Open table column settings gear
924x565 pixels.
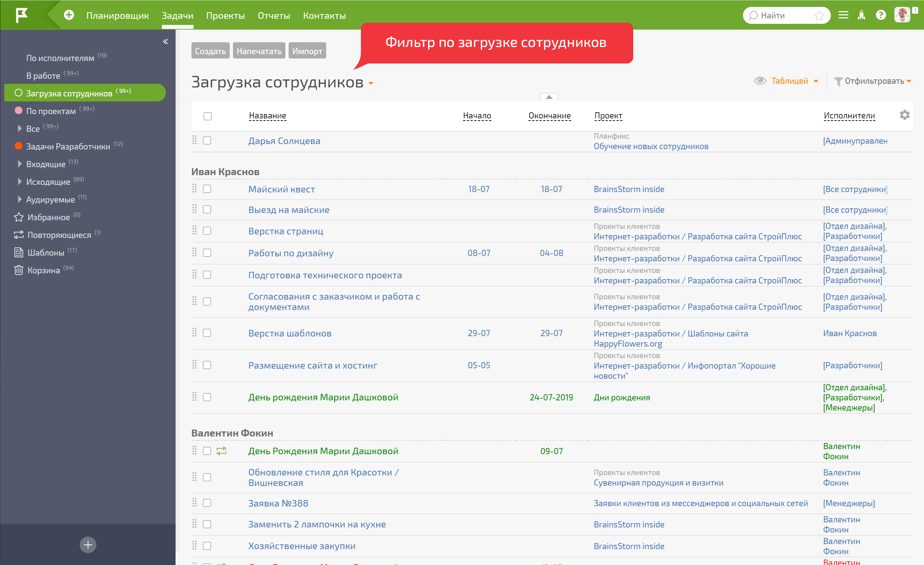[x=904, y=115]
